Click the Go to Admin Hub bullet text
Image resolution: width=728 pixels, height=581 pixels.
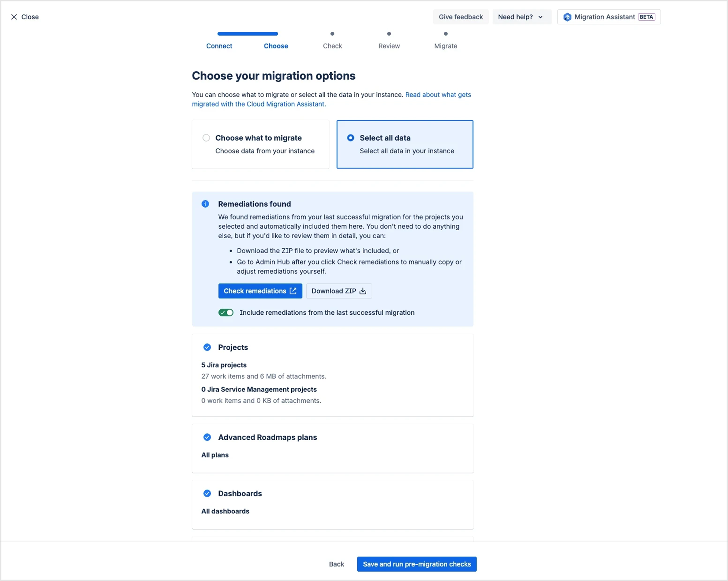[349, 267]
